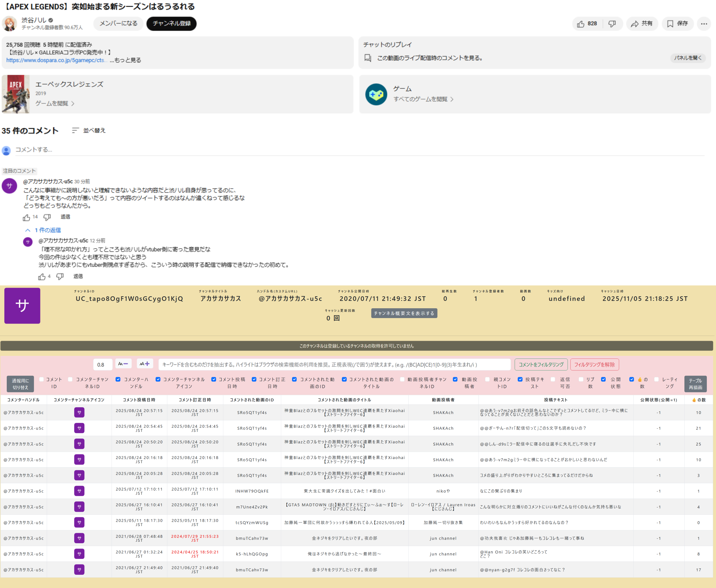Viewport: 716px width, 588px height.
Task: Click the like thumbs-up icon with 828
Action: point(581,24)
